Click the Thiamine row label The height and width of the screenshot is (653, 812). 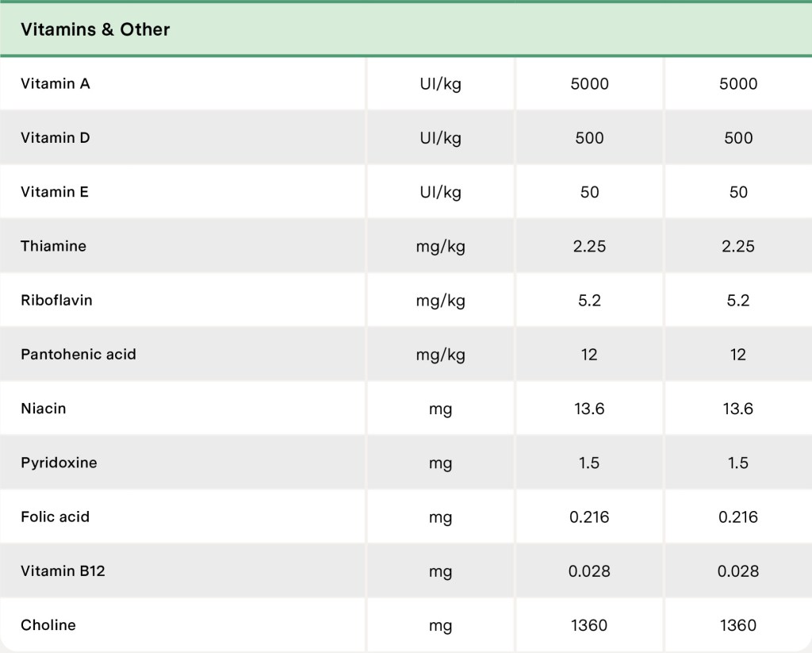click(x=53, y=246)
